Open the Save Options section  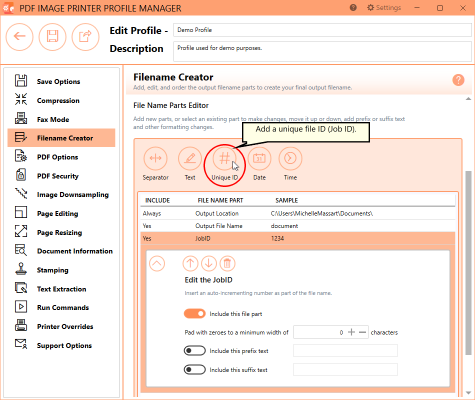(x=61, y=81)
